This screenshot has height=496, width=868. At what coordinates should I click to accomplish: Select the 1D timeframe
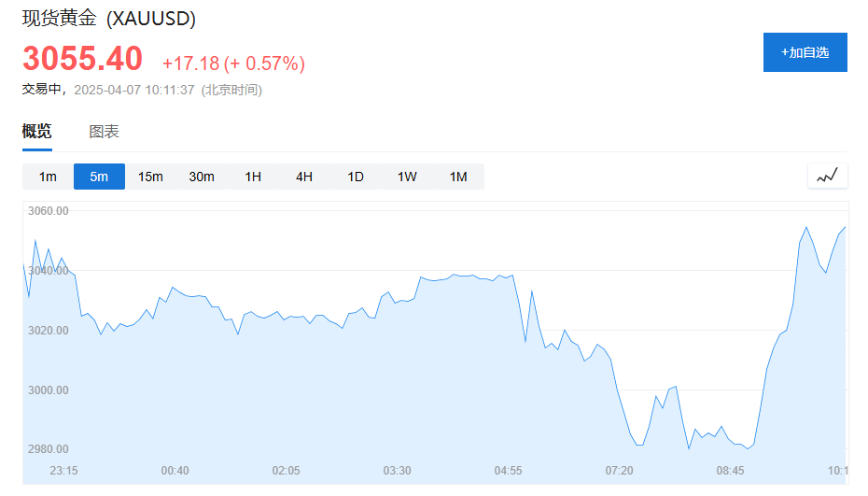click(x=356, y=177)
